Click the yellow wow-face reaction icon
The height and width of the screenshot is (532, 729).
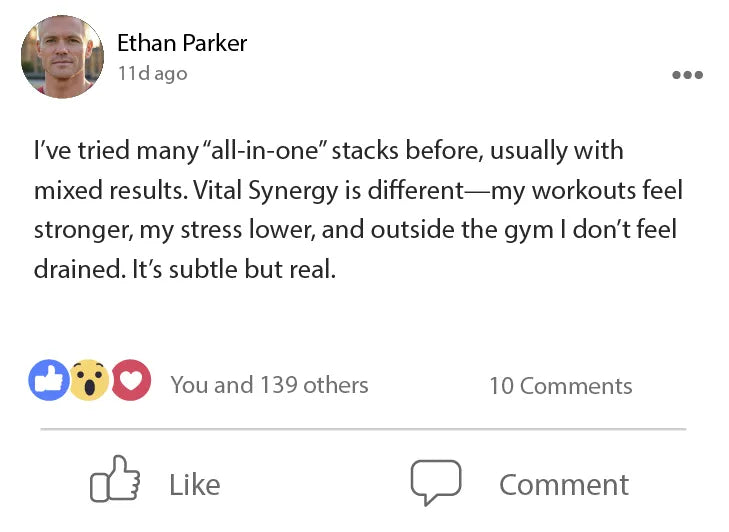pos(89,381)
